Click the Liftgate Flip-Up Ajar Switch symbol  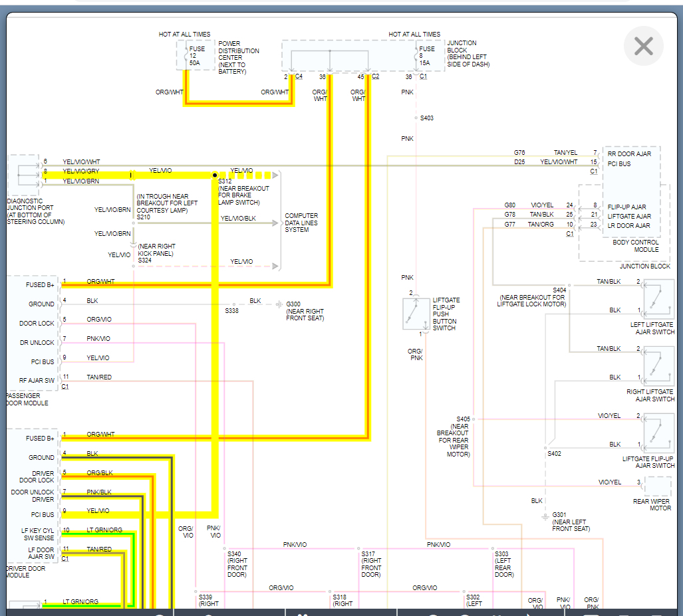658,433
